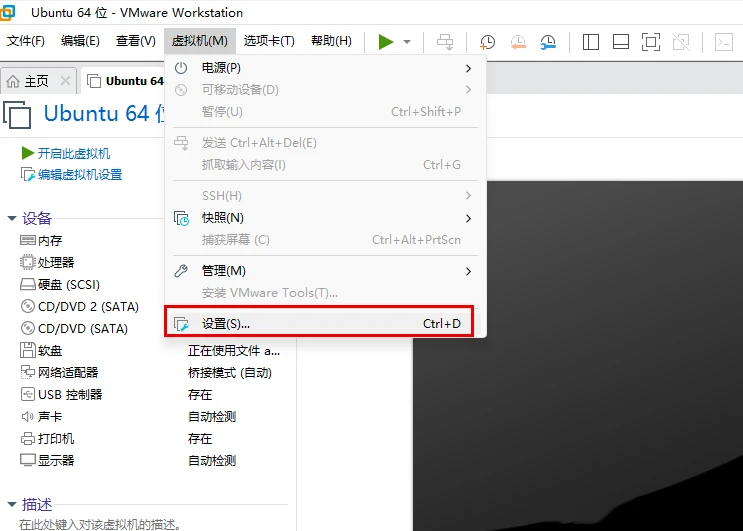Image resolution: width=743 pixels, height=531 pixels.
Task: Click 开启此虚拟机 link
Action: 74,153
